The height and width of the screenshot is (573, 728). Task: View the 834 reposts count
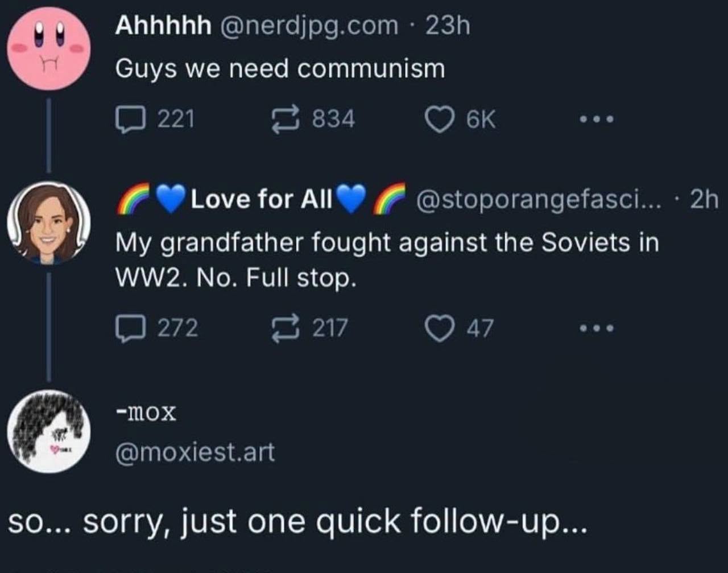click(333, 118)
